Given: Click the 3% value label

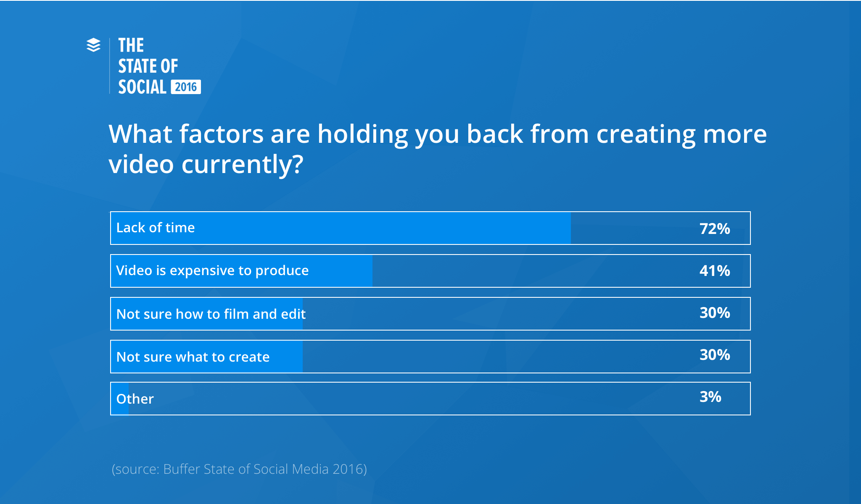Looking at the screenshot, I should click(x=710, y=397).
